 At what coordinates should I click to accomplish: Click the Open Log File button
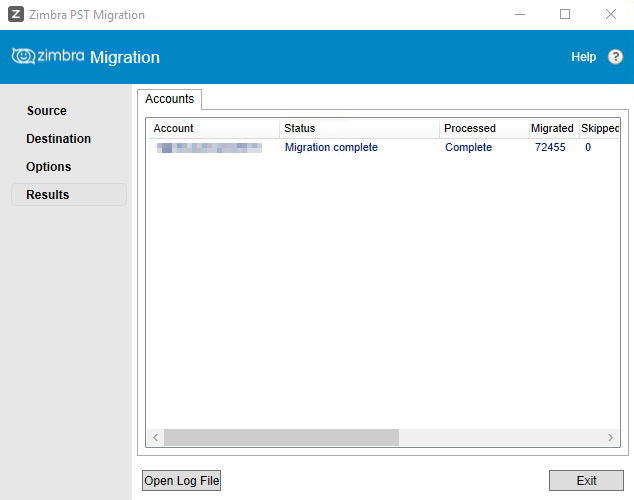click(182, 480)
